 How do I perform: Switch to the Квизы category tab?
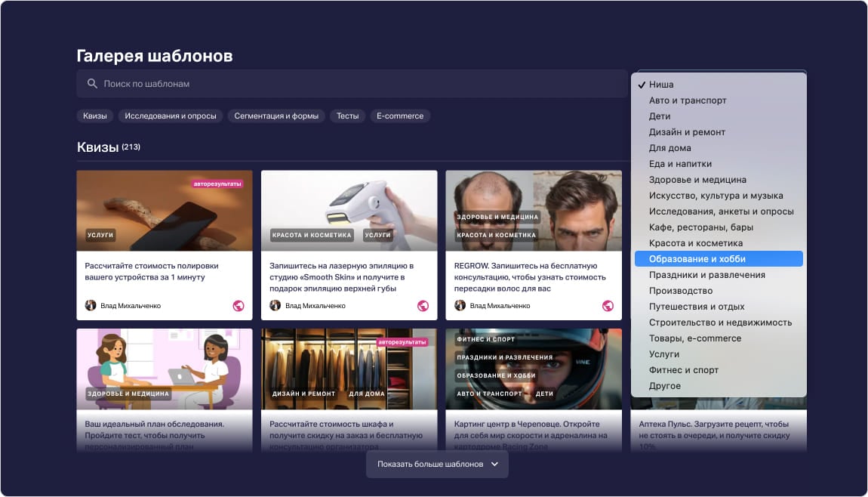click(x=95, y=116)
